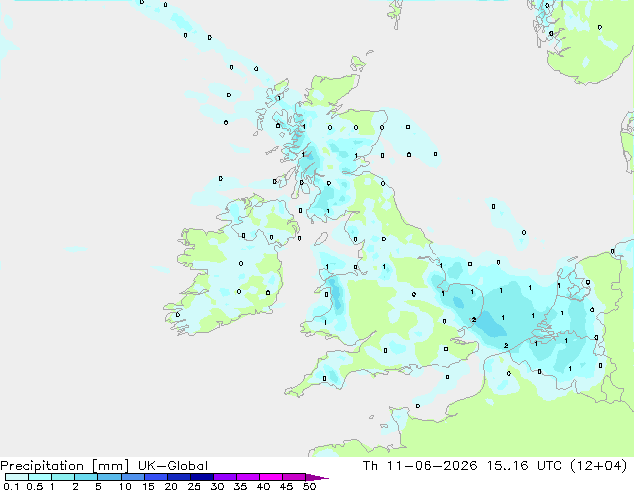Pick the 10–15 mm legend color swatch
634x490 pixels.
pos(133,477)
